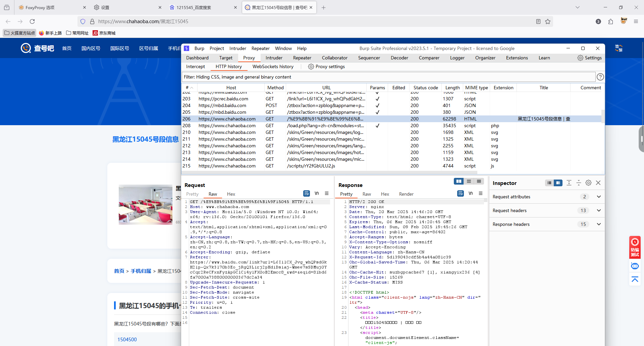Open the Request pane options menu icon

[327, 194]
